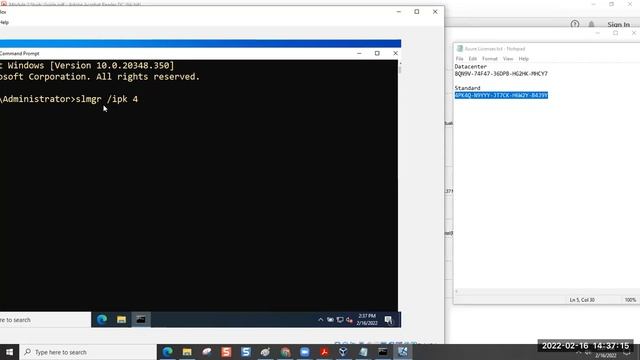640x360 pixels.
Task: Click the 100% zoom status in Notepad
Action: pos(630,300)
